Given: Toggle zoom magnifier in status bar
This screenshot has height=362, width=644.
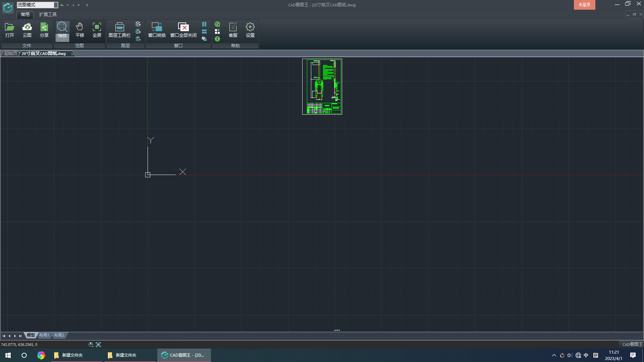Looking at the screenshot, I should 91,344.
